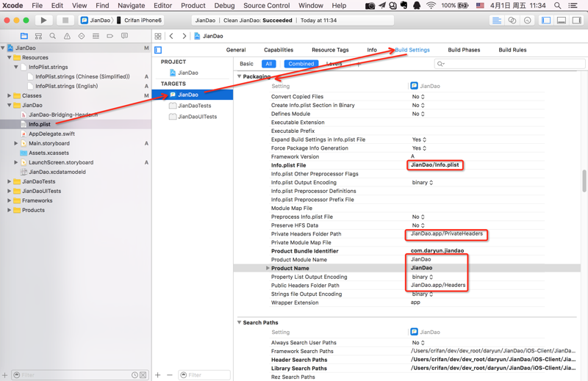Image resolution: width=588 pixels, height=381 pixels.
Task: Expand the Classes group
Action: pyautogui.click(x=10, y=95)
